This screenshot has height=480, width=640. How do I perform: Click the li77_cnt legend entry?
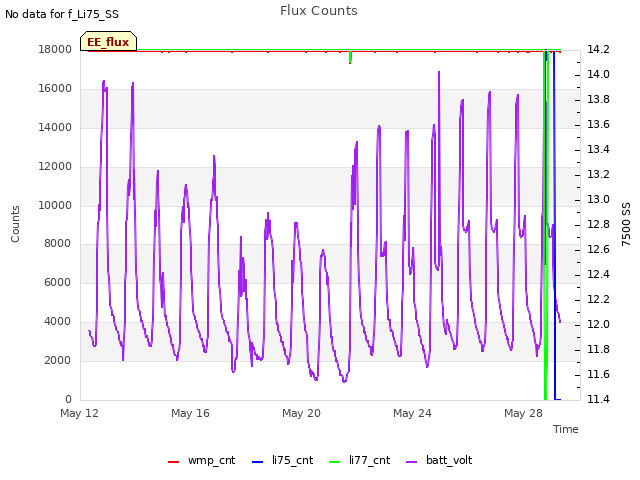(360, 460)
